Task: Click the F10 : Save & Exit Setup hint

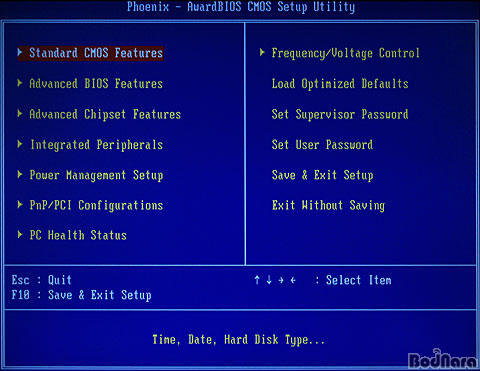Action: click(81, 295)
